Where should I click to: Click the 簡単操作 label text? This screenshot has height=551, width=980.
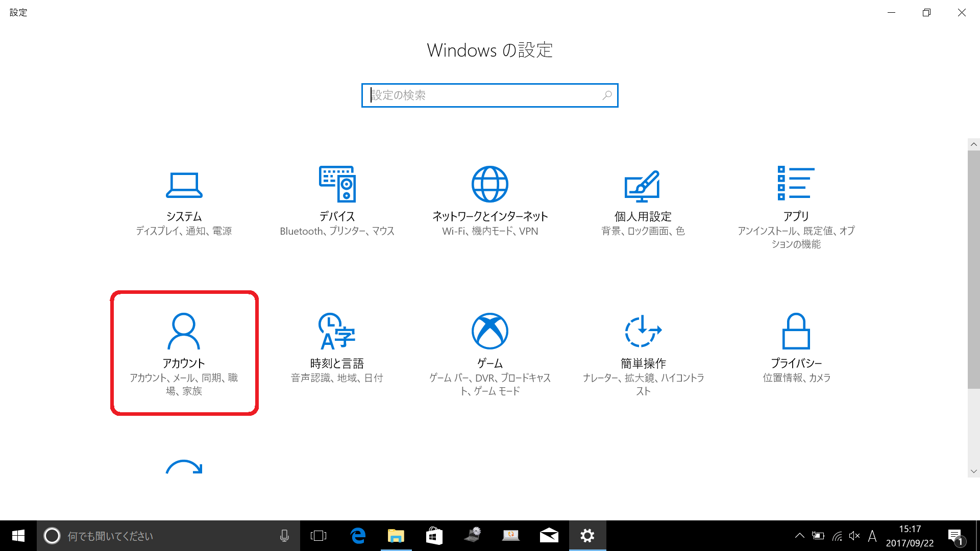click(643, 363)
